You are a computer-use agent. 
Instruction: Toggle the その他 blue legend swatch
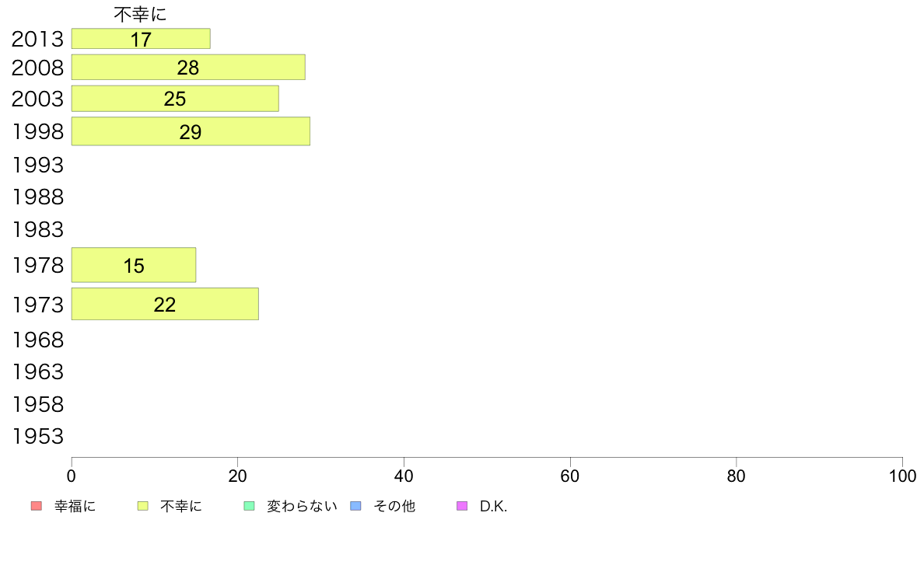[356, 506]
